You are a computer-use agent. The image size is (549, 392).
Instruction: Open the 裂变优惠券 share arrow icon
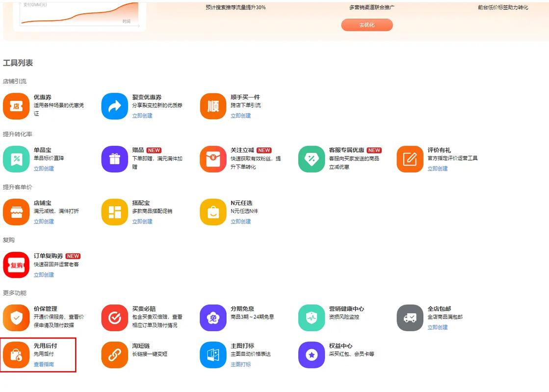[114, 106]
